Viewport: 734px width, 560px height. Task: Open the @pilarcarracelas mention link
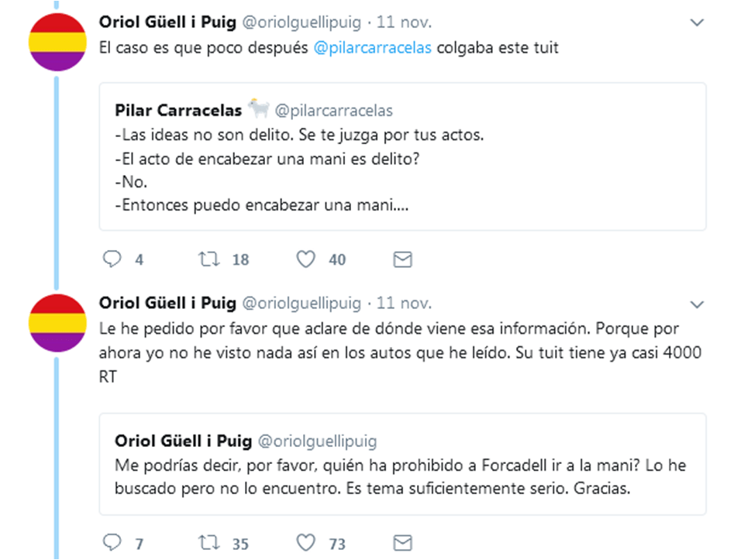tap(373, 48)
